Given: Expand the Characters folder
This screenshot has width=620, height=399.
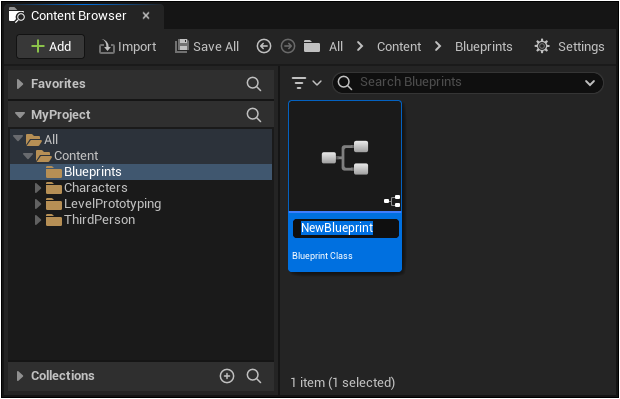Looking at the screenshot, I should click(x=38, y=188).
